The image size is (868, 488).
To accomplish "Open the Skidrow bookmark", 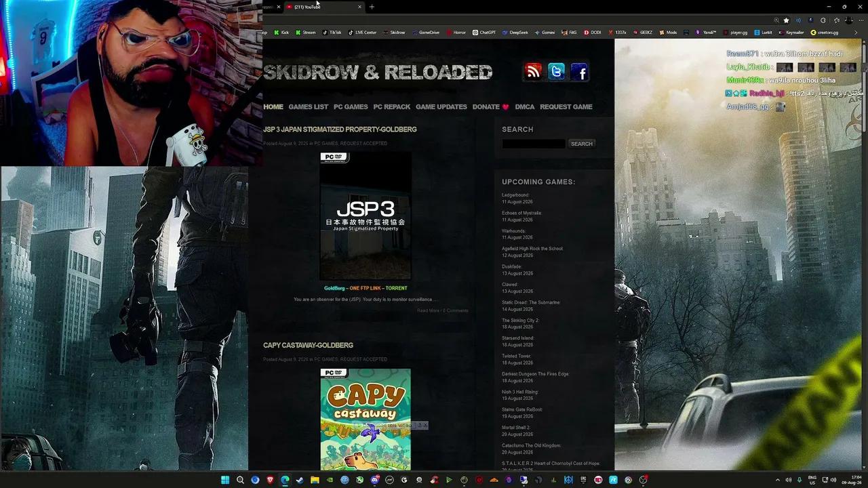I will point(394,33).
